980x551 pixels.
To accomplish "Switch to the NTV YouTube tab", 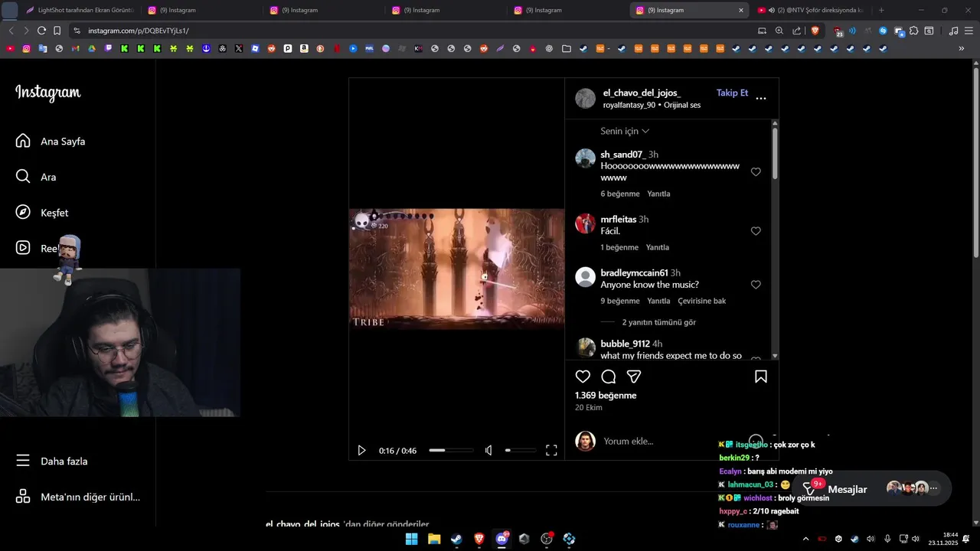I will (810, 10).
